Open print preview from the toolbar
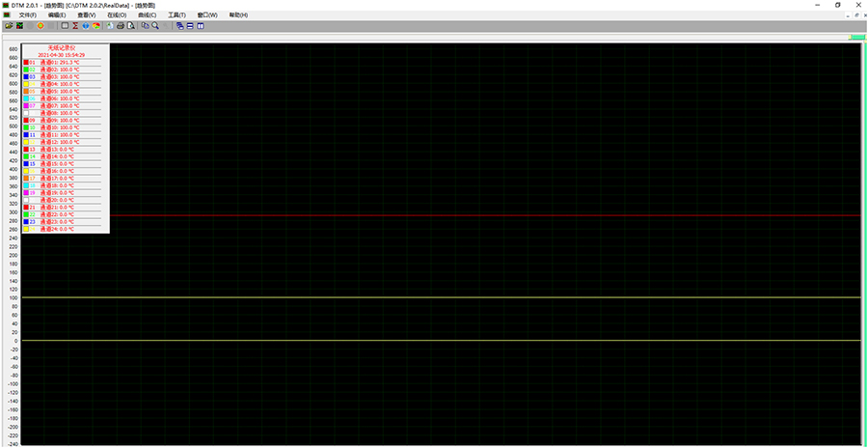 131,26
